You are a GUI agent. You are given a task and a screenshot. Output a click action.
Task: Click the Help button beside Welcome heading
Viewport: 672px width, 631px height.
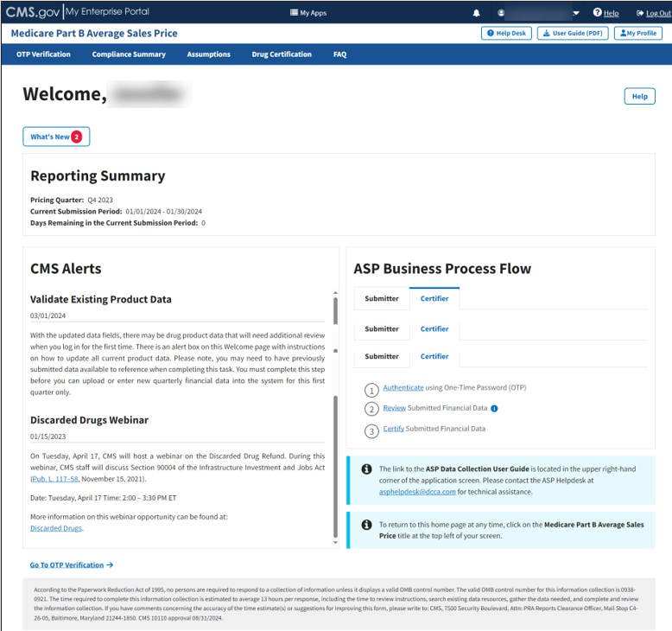(x=639, y=97)
